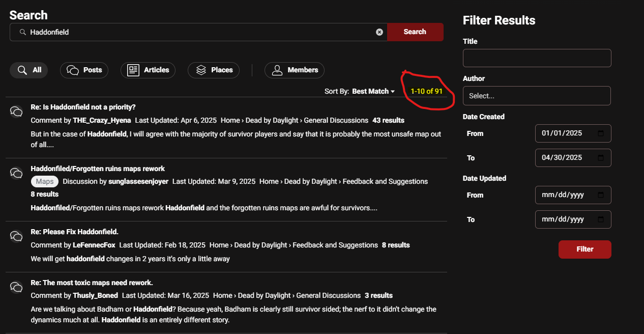Open Dead by Daylight breadcrumb in Thusly_Boned result

(265, 295)
